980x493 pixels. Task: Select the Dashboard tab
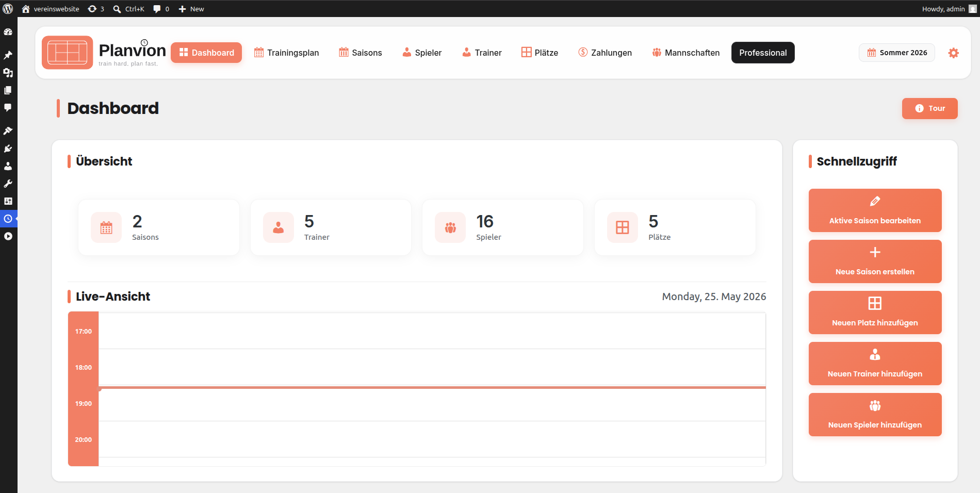click(206, 53)
